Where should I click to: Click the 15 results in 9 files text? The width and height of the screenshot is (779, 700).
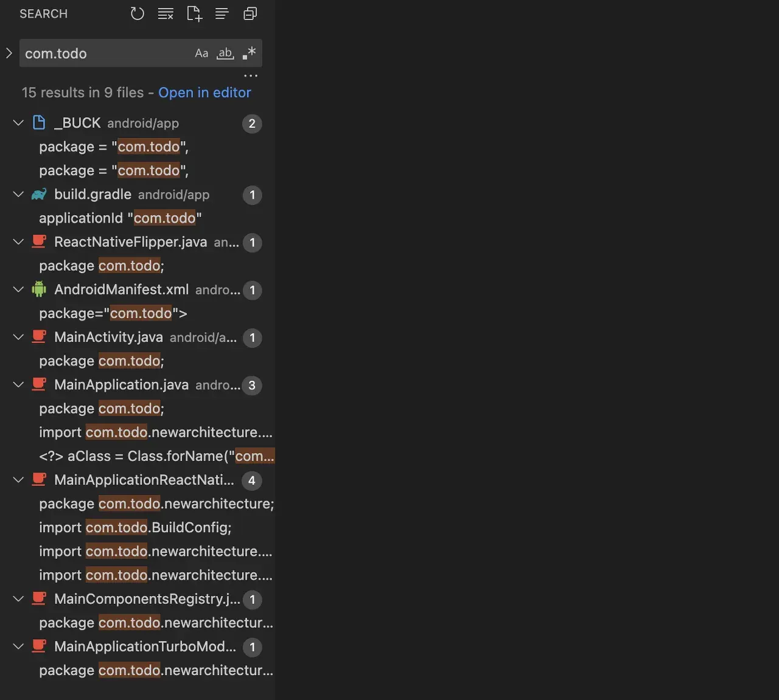click(x=83, y=92)
